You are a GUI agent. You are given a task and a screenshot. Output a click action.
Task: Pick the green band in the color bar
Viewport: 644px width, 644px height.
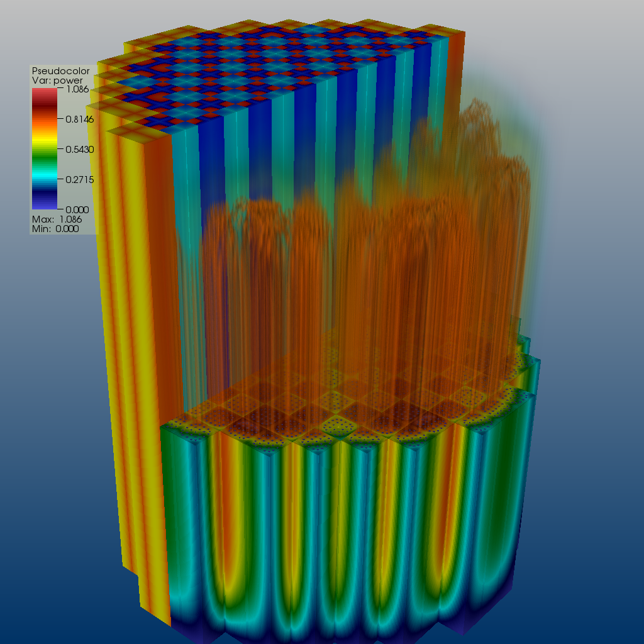[x=45, y=157]
